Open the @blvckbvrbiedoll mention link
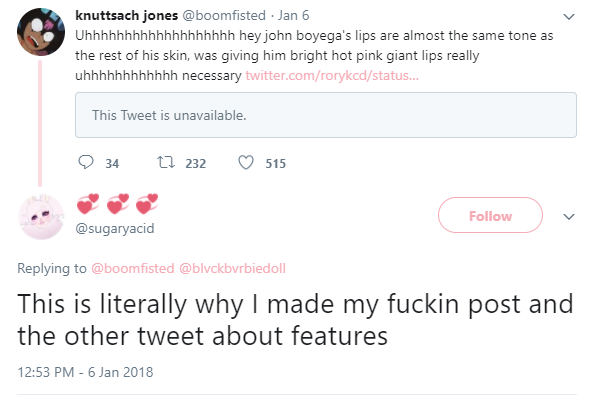Image resolution: width=599 pixels, height=395 pixels. pyautogui.click(x=232, y=268)
